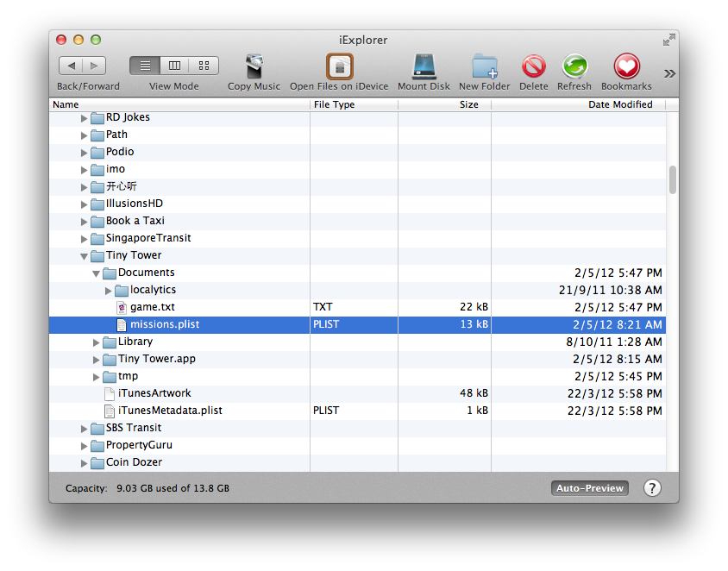Select the Tiny Tower.app row name

tap(157, 359)
